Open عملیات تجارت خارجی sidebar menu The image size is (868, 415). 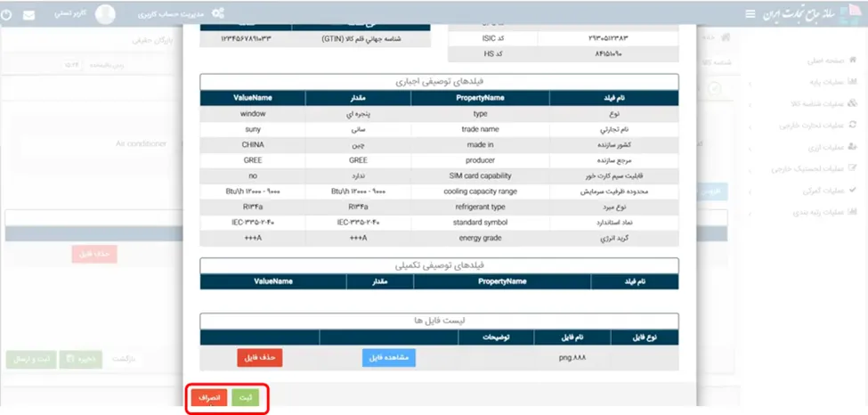[x=813, y=126]
